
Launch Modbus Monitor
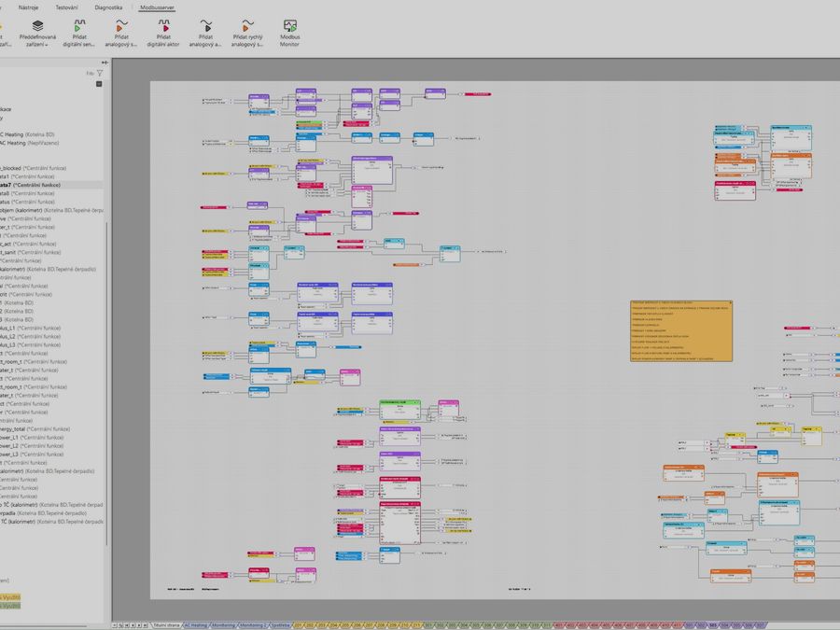pos(290,26)
